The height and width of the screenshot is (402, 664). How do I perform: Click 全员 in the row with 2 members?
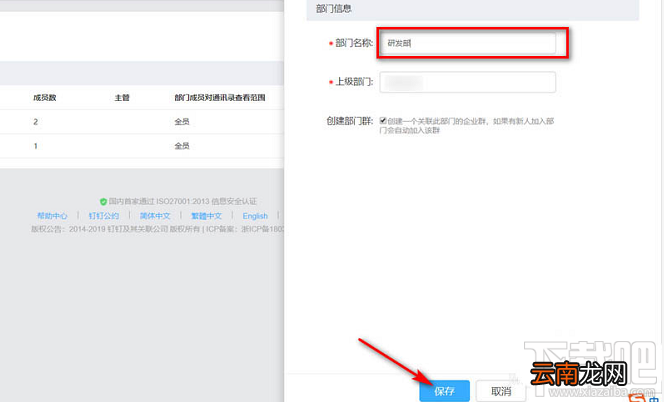point(182,122)
